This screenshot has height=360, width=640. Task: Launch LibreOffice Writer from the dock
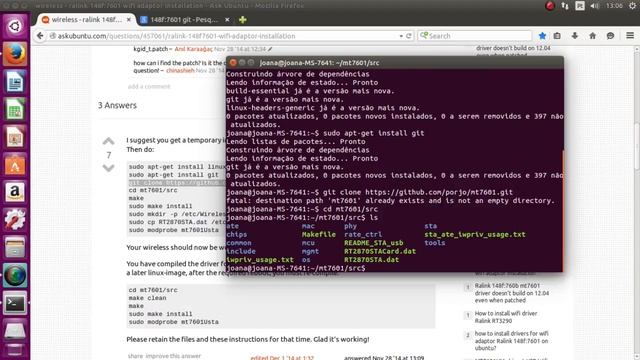[x=15, y=82]
